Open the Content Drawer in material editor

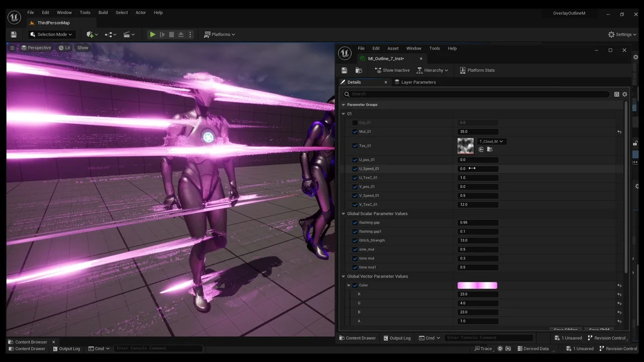point(357,338)
